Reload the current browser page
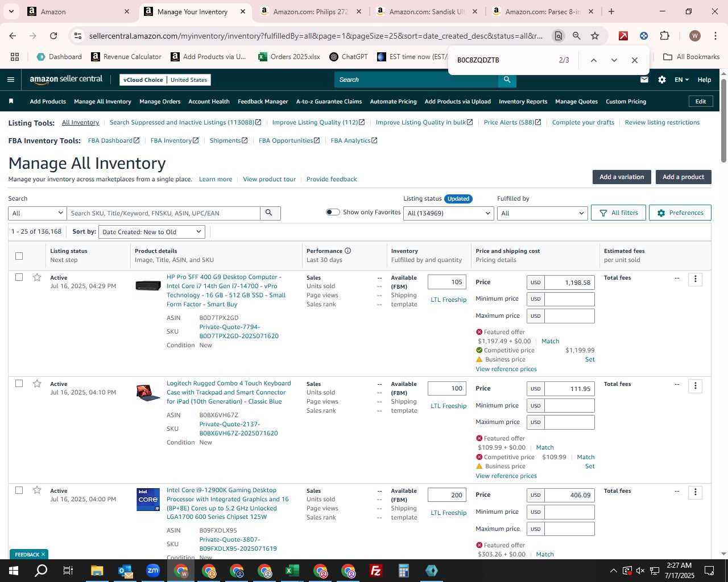This screenshot has width=728, height=582. [53, 36]
